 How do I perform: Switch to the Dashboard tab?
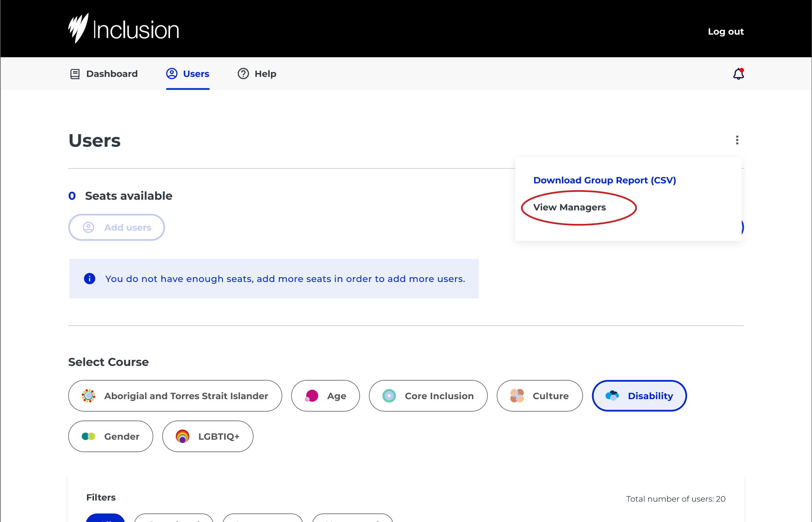coord(111,74)
